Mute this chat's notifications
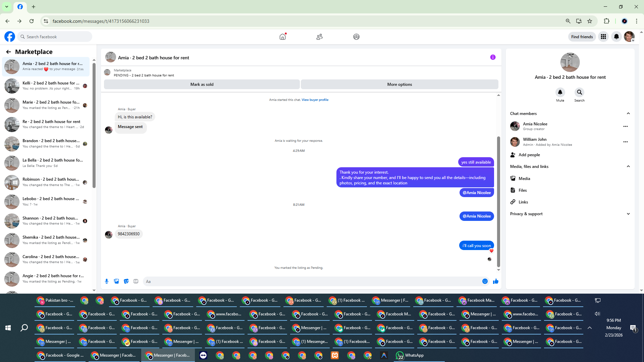 pos(560,92)
